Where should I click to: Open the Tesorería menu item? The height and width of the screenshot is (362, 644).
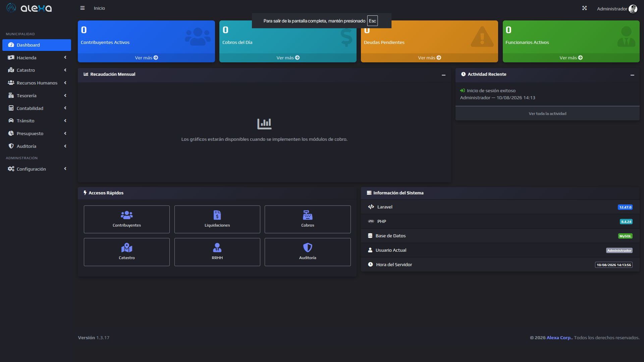point(37,96)
